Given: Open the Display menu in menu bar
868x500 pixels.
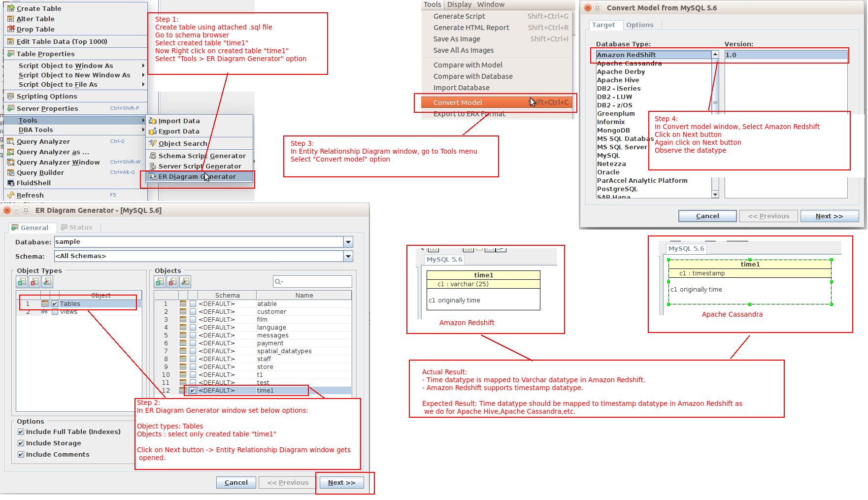Looking at the screenshot, I should point(459,4).
